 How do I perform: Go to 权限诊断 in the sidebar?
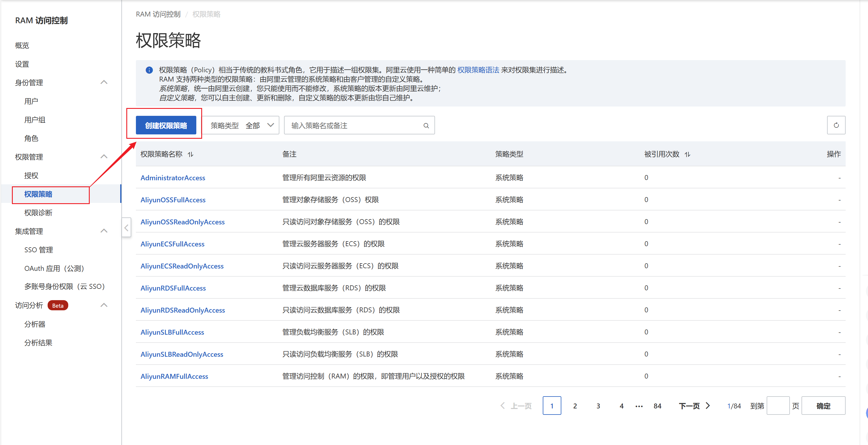click(x=38, y=212)
